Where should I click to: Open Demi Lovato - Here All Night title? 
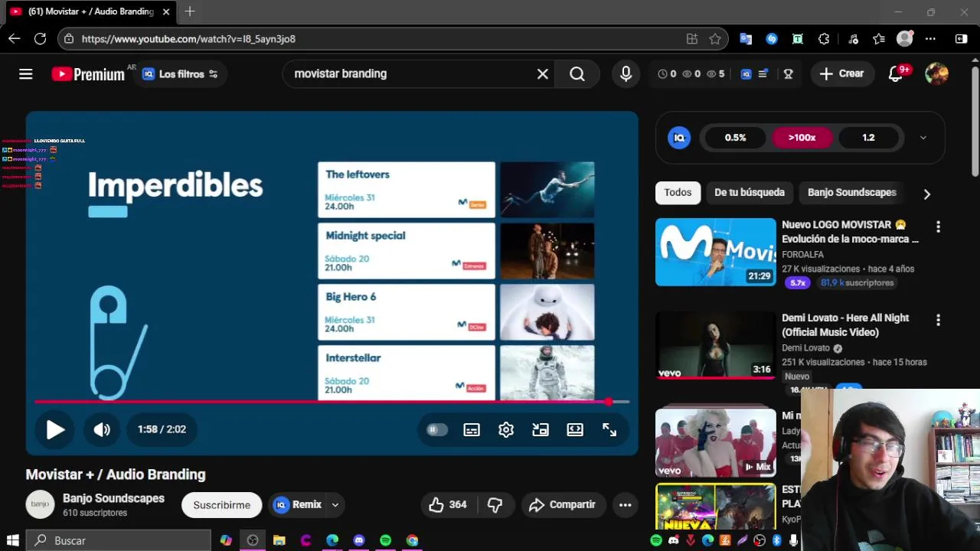tap(845, 325)
